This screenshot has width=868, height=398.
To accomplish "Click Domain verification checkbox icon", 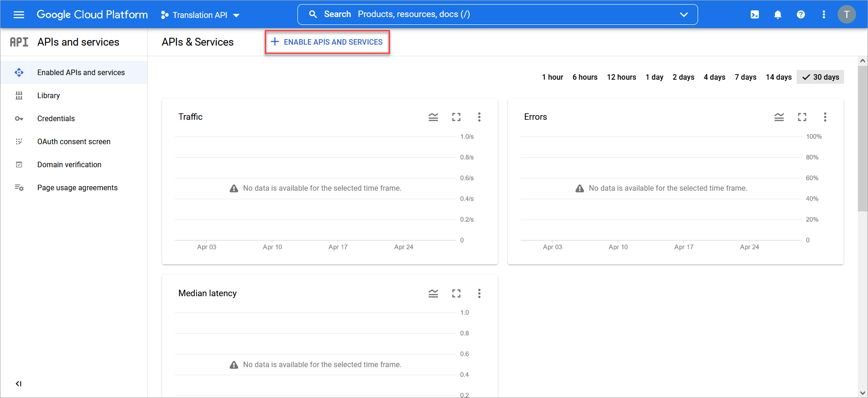I will [19, 164].
